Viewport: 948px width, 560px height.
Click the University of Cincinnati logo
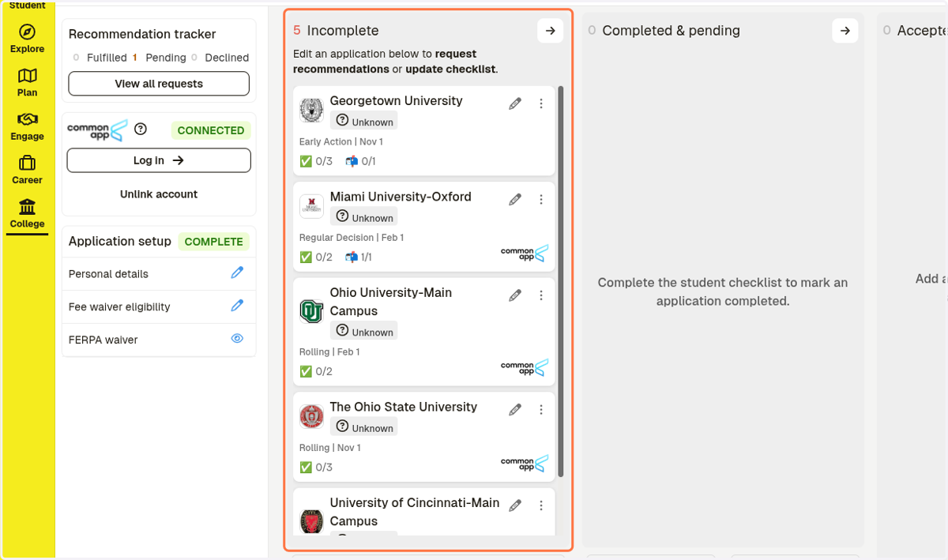coord(311,521)
